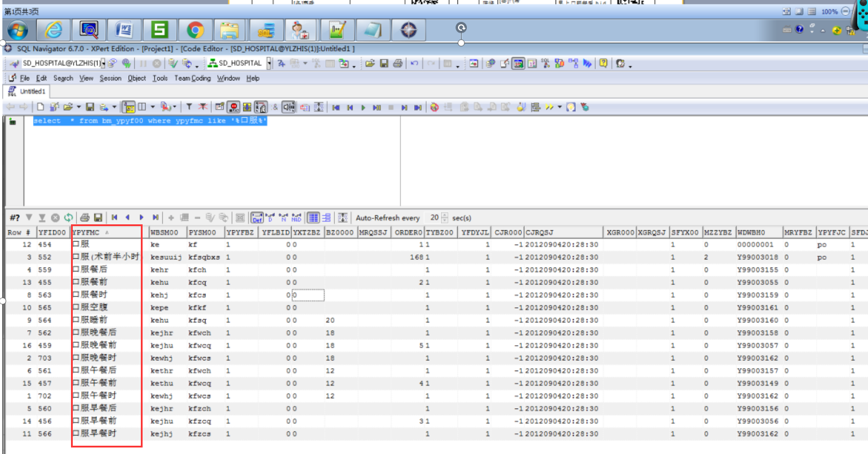
Task: Click the print icon in main toolbar
Action: [398, 63]
